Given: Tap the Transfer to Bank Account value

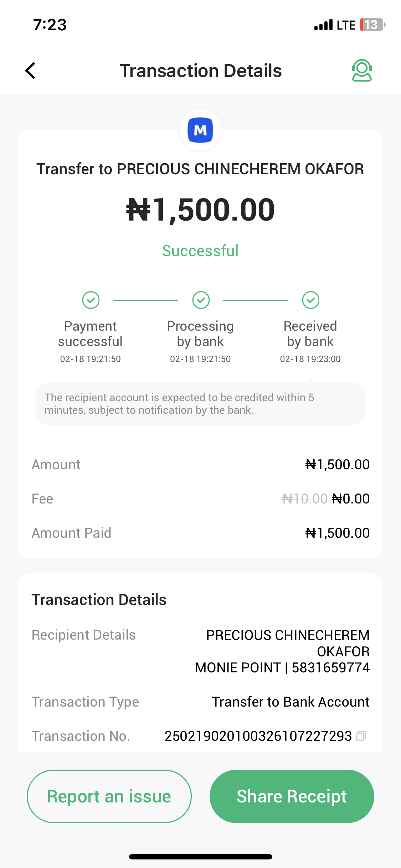Looking at the screenshot, I should [291, 702].
